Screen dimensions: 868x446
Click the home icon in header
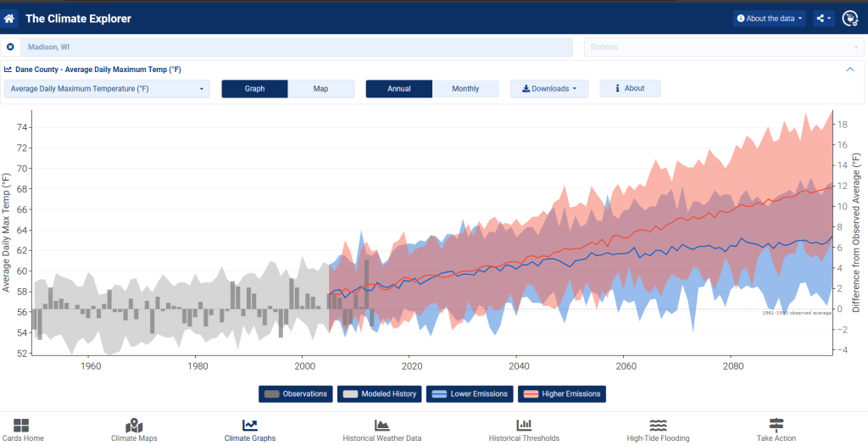coord(9,18)
